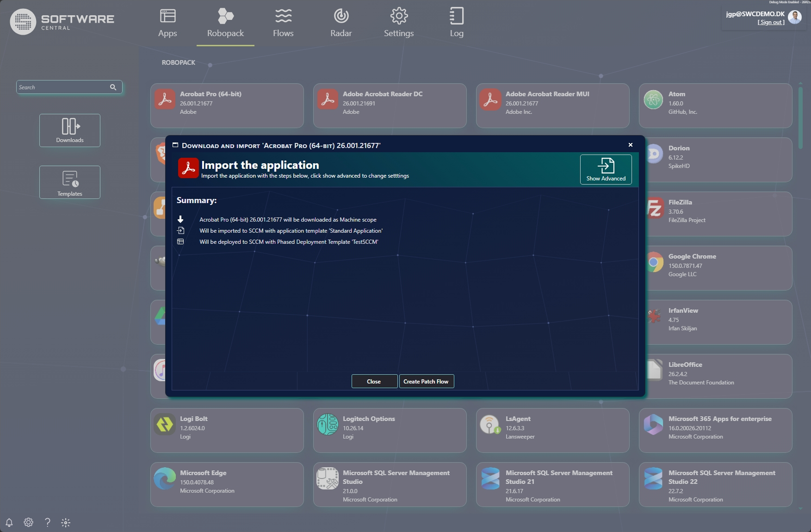Screen dimensions: 811x532
Task: Click the 'FileZilla Project' vendor text
Action: click(x=687, y=220)
